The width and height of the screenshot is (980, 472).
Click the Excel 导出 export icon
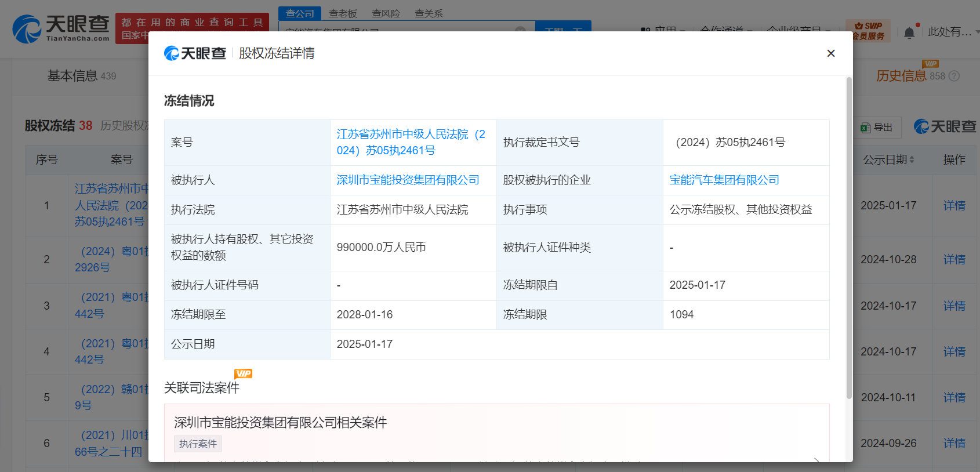point(866,128)
